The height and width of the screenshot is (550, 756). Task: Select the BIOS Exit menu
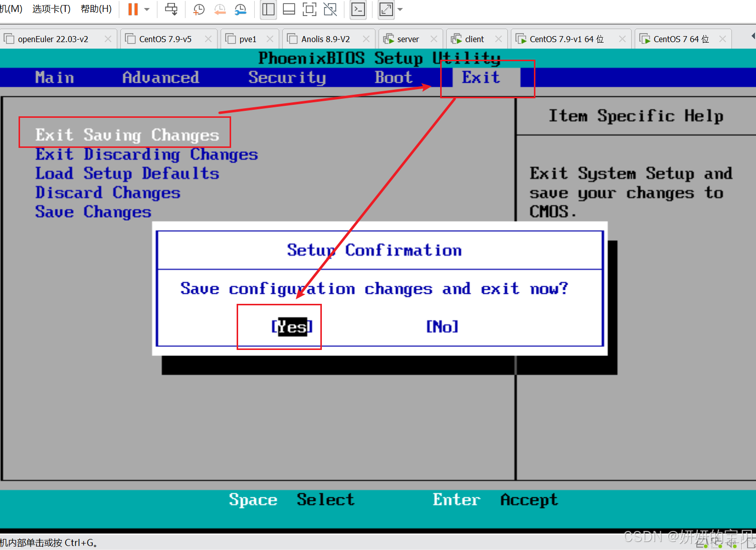click(x=481, y=78)
